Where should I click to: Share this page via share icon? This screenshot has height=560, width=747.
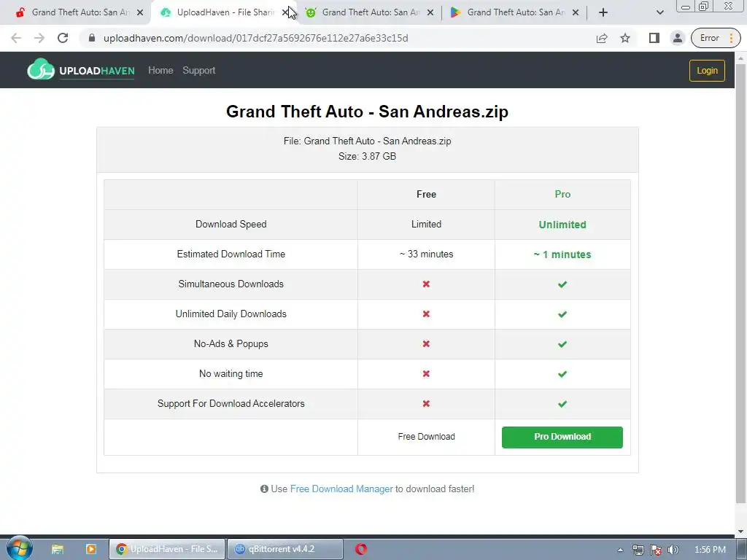[602, 38]
